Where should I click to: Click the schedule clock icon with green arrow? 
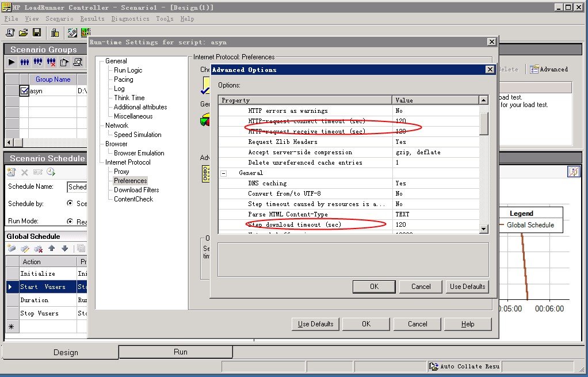coord(51,172)
